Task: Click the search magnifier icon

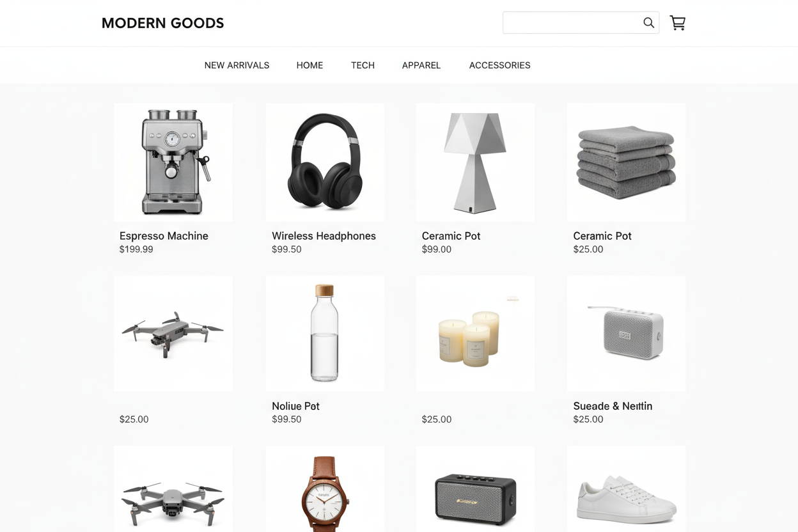Action: [x=648, y=23]
